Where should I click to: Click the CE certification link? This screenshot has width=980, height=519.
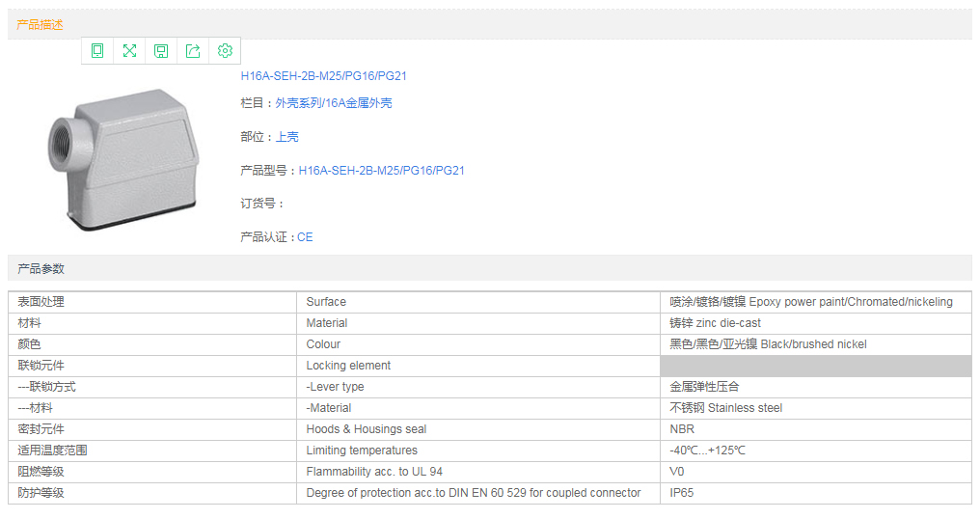click(x=305, y=237)
